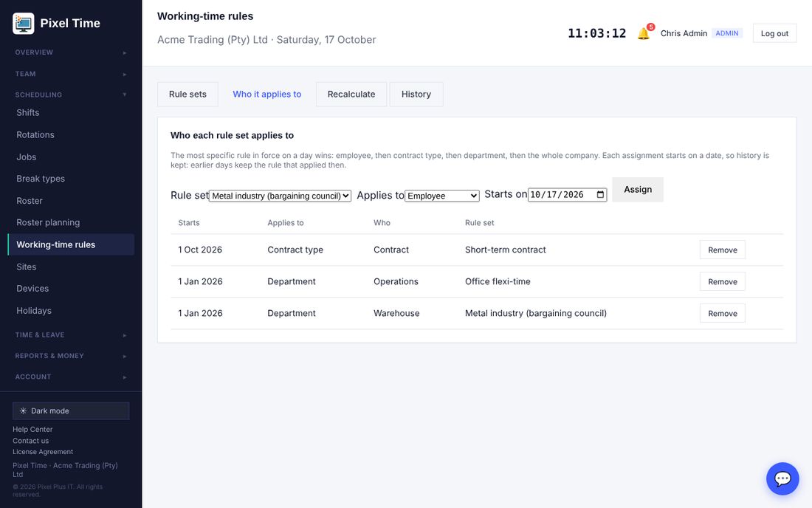Open Jobs in the sidebar

[x=71, y=157]
